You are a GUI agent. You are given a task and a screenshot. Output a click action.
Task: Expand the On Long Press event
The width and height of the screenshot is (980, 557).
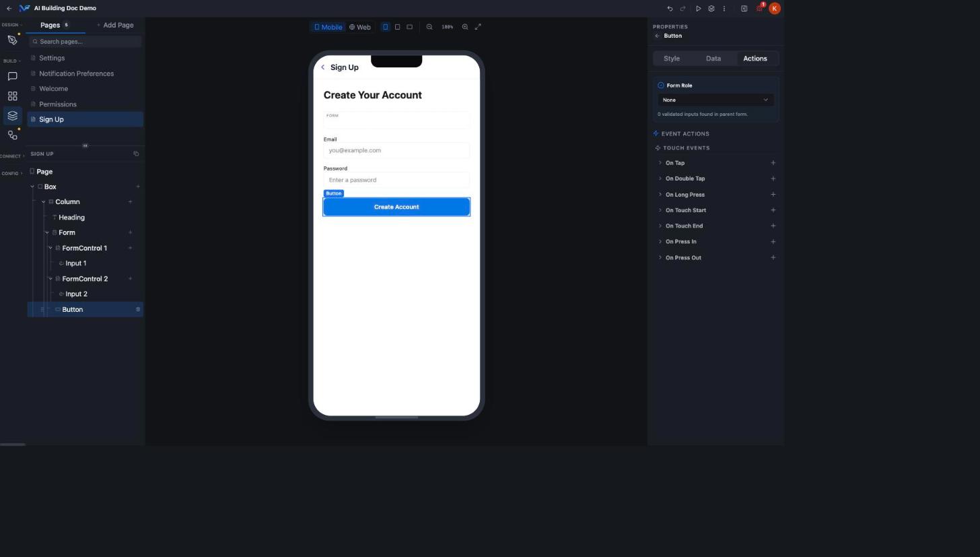[x=660, y=195]
